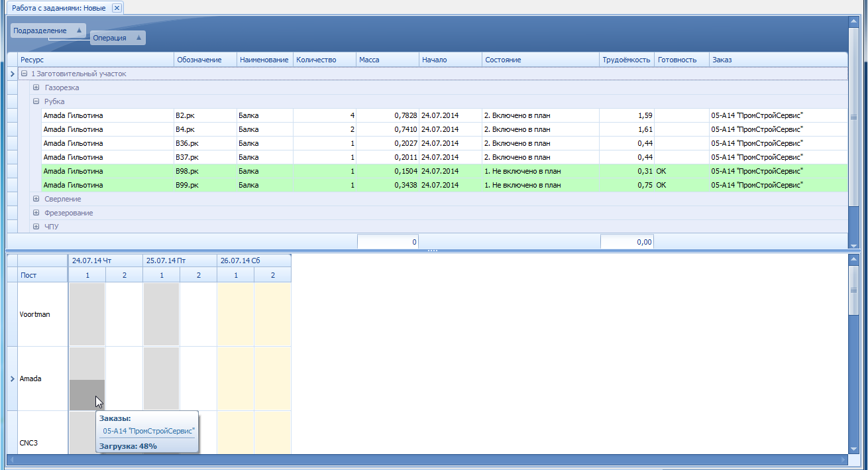This screenshot has height=470, width=868.
Task: Open order link in the Заказы tooltip
Action: 148,430
